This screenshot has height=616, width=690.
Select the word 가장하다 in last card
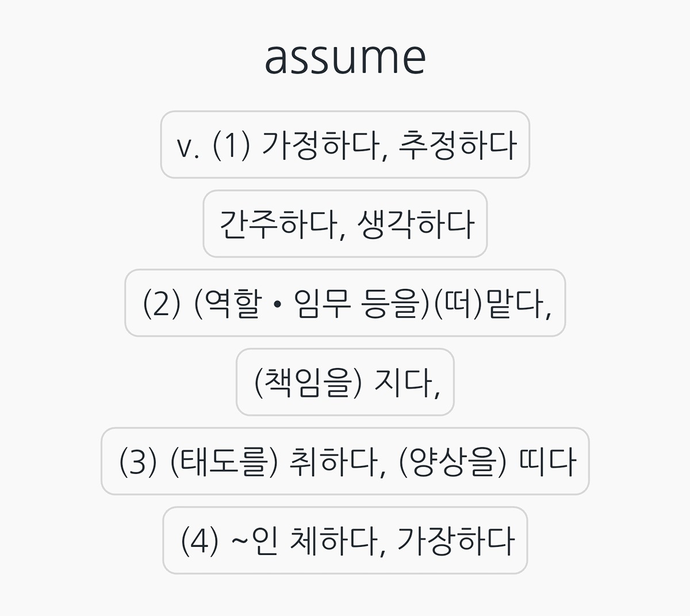pos(455,541)
